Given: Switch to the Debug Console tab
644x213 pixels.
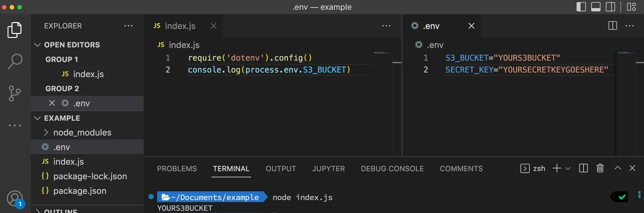Looking at the screenshot, I should click(392, 168).
